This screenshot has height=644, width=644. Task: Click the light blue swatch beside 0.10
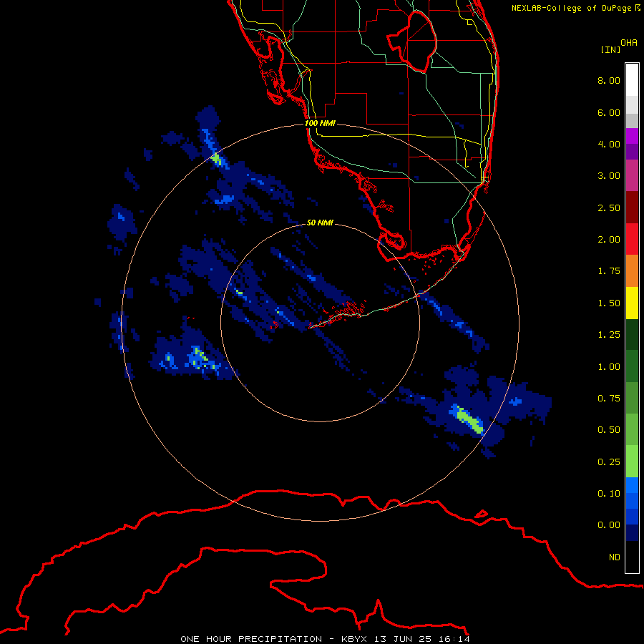[632, 485]
